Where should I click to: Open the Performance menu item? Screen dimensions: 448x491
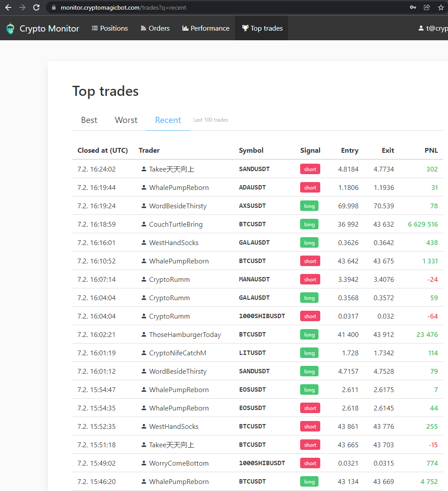(x=206, y=28)
